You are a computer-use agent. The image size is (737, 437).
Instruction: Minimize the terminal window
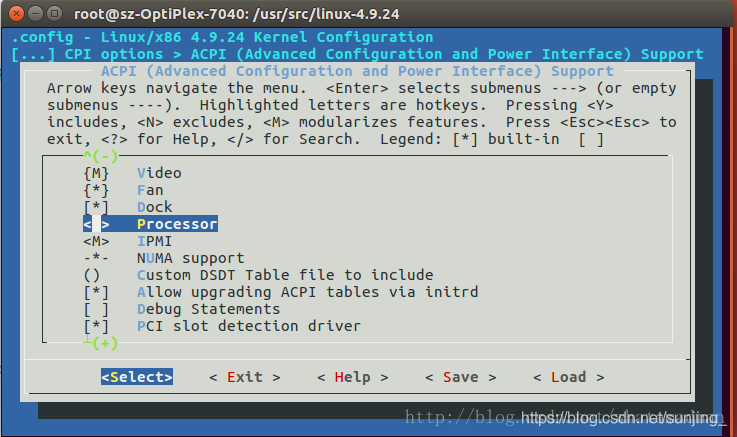click(35, 14)
